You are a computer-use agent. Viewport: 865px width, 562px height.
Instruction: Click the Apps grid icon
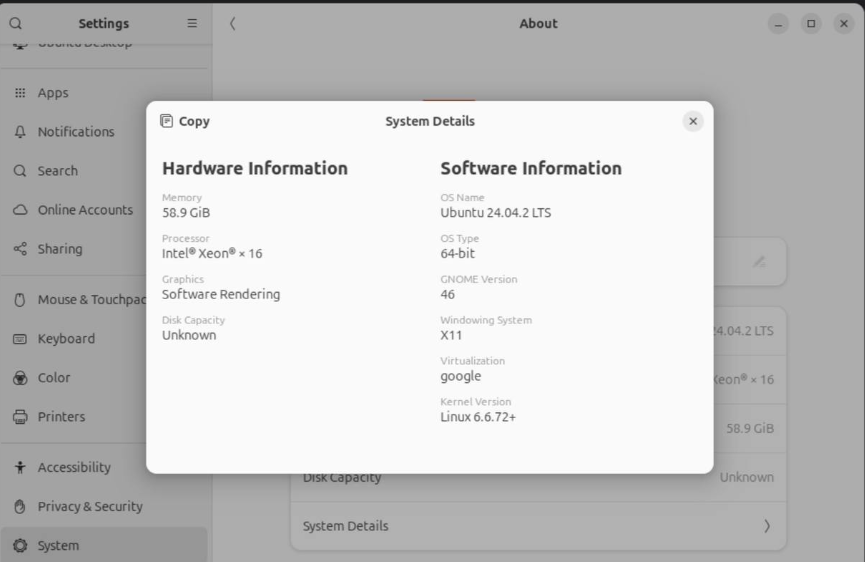coord(20,93)
